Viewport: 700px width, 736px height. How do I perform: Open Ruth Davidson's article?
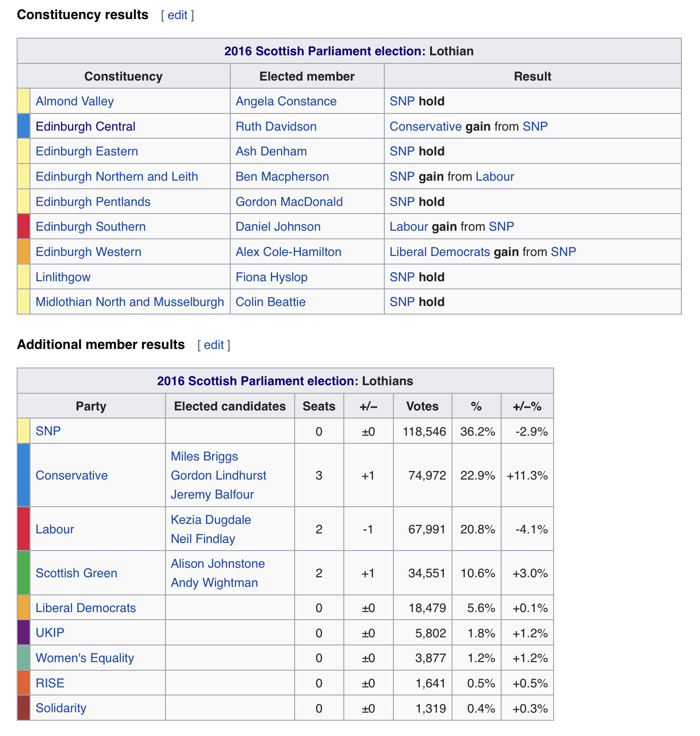point(276,126)
